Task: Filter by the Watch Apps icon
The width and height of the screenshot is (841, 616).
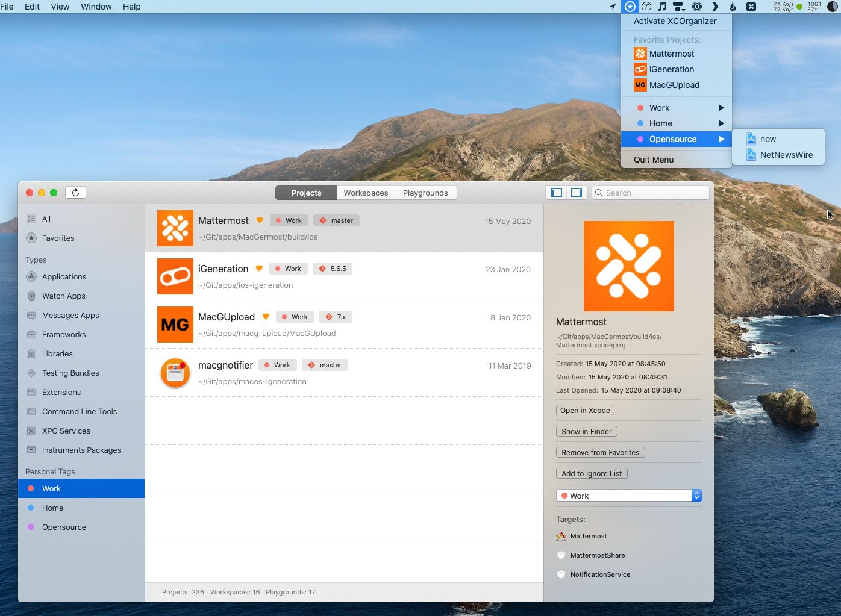Action: pyautogui.click(x=31, y=296)
